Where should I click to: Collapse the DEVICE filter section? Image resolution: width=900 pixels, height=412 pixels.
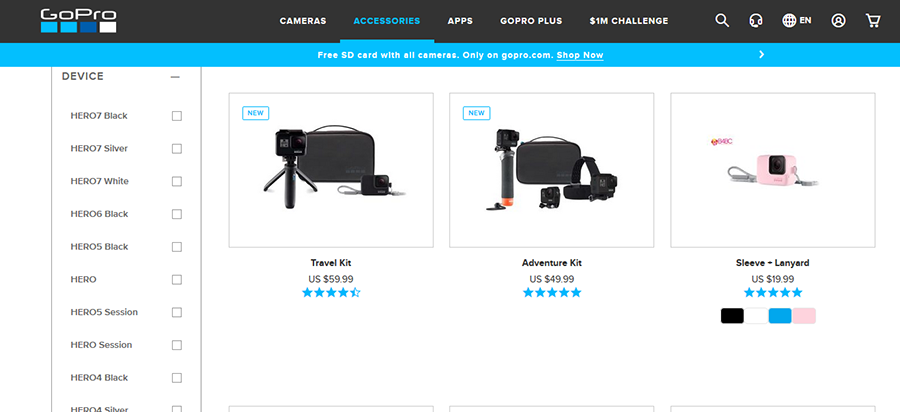pos(175,77)
